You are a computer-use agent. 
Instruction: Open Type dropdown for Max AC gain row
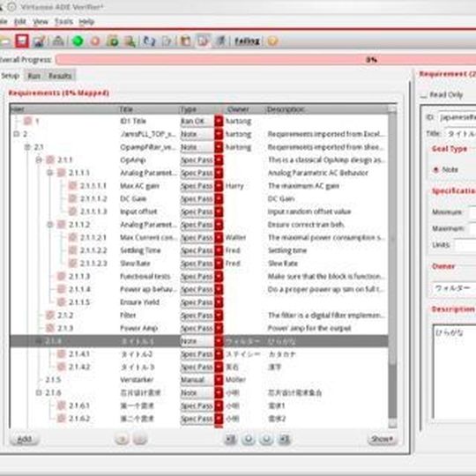click(219, 186)
